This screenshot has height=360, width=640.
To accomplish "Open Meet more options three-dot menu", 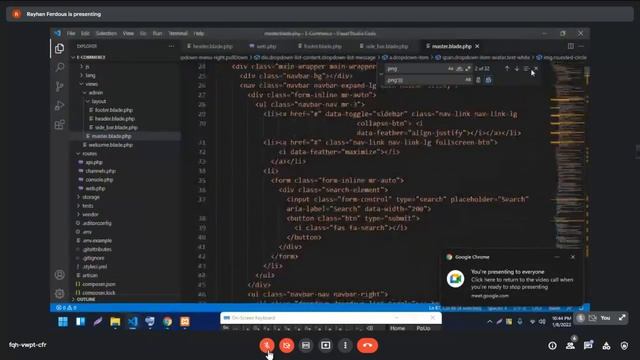I will coord(345,345).
